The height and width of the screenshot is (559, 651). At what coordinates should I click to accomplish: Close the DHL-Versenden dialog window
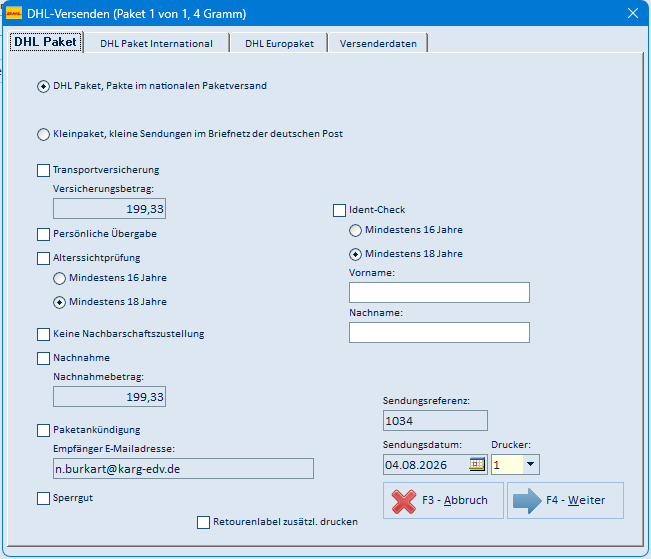point(633,13)
